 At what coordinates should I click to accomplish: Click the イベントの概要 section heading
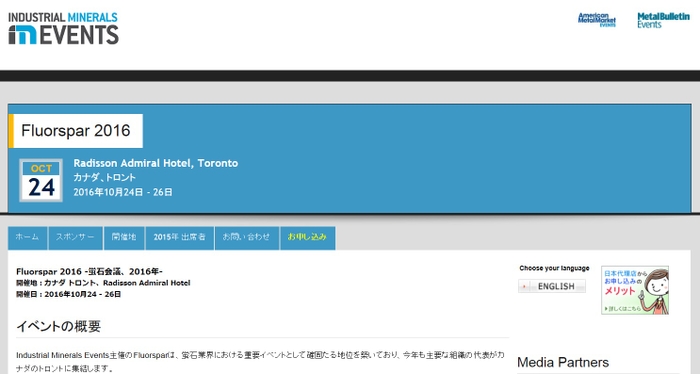coord(58,326)
